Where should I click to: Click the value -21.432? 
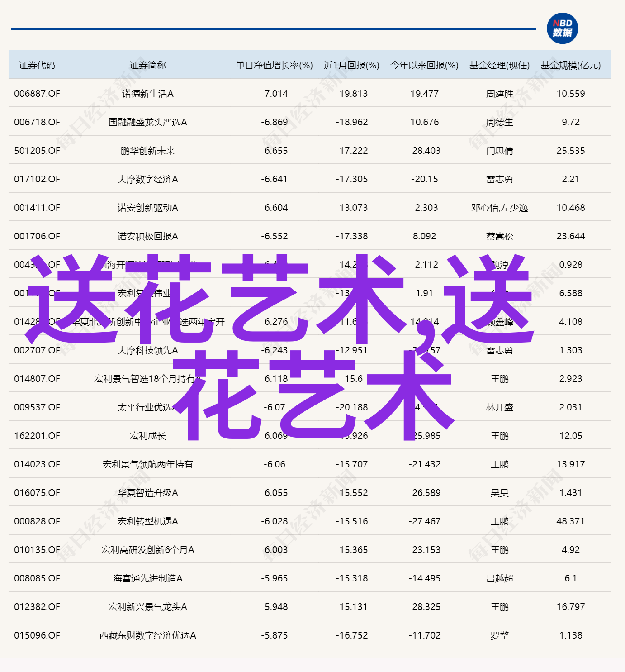(x=424, y=464)
